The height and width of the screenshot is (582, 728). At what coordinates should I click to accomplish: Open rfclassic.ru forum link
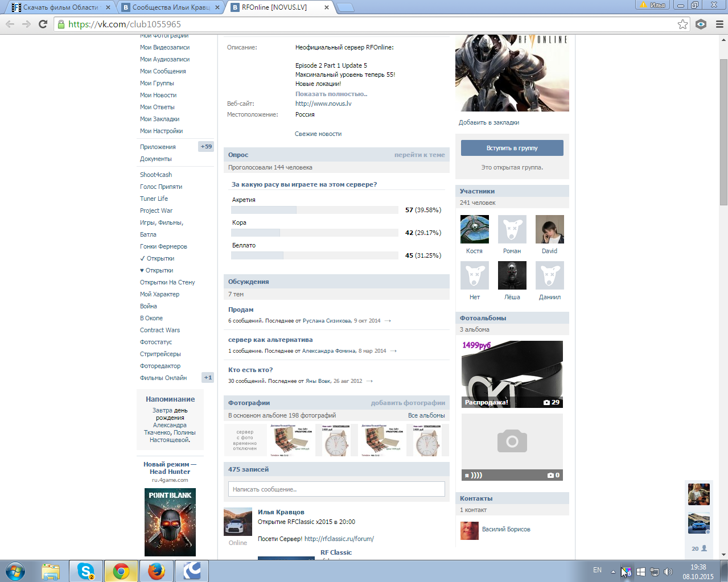339,539
